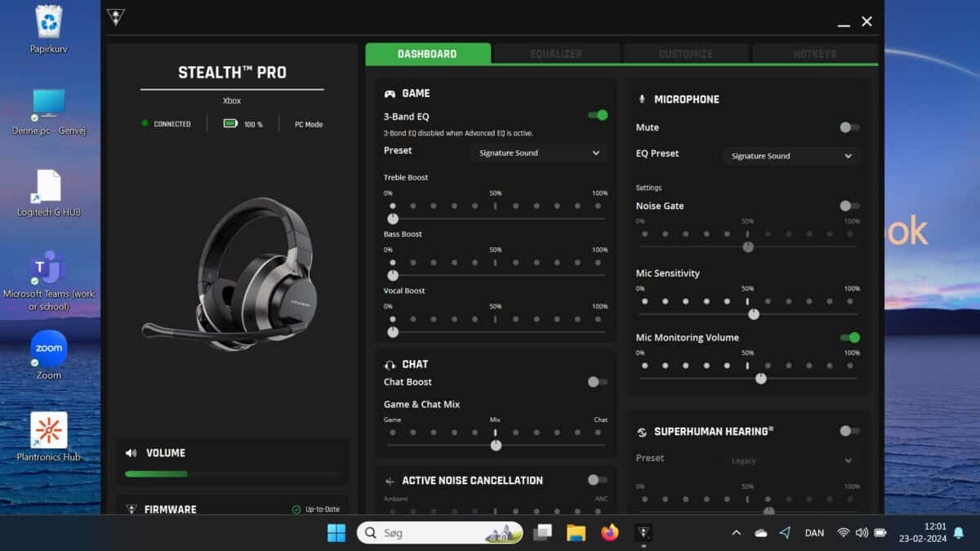Screen dimensions: 980x551
Task: Switch to the Equalizer tab
Action: click(556, 54)
